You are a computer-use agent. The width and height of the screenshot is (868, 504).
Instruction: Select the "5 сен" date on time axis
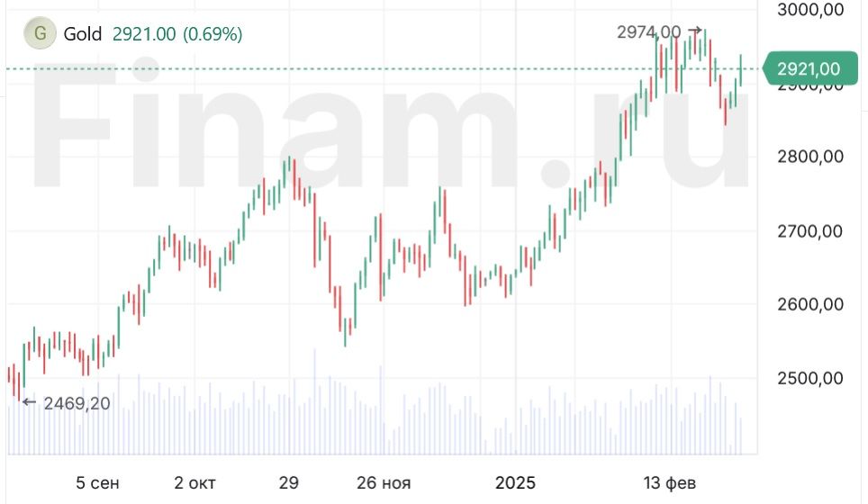click(x=97, y=483)
